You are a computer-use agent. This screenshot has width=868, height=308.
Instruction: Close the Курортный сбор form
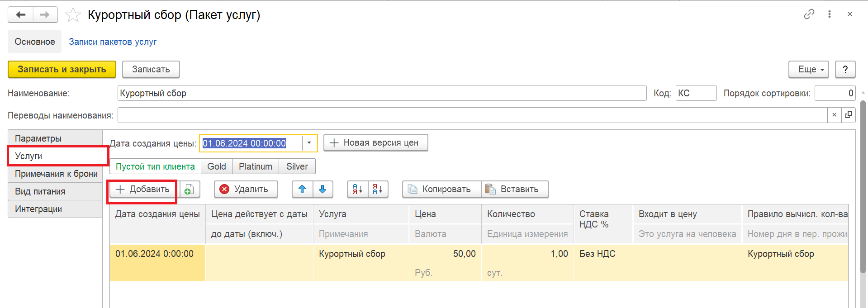(x=850, y=14)
